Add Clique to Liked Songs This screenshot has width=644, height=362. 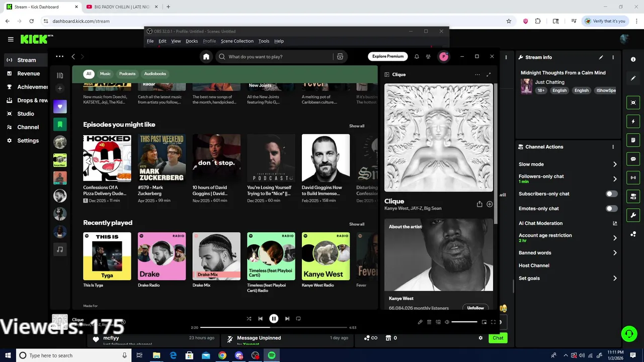point(490,204)
